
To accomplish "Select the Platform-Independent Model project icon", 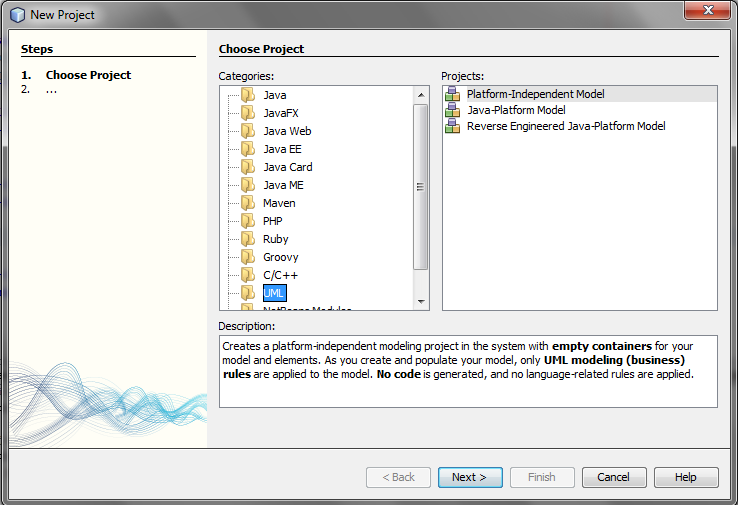I will 452,94.
